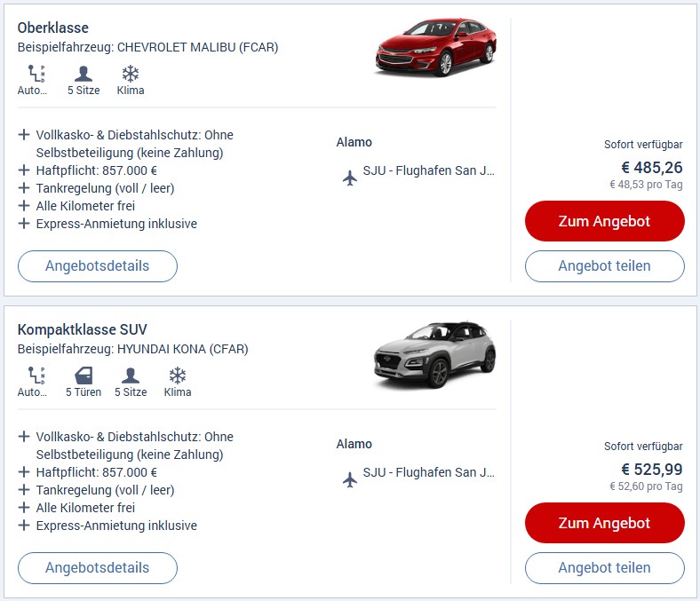Click Angebot teilen for the Oberklasse offer
This screenshot has height=601, width=700.
[604, 266]
